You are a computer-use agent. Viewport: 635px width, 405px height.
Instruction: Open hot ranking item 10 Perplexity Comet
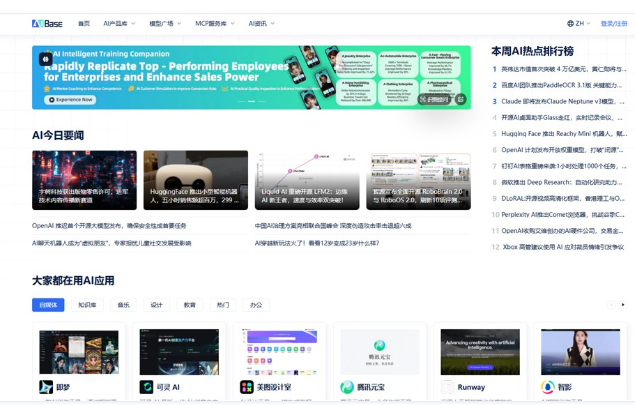559,215
